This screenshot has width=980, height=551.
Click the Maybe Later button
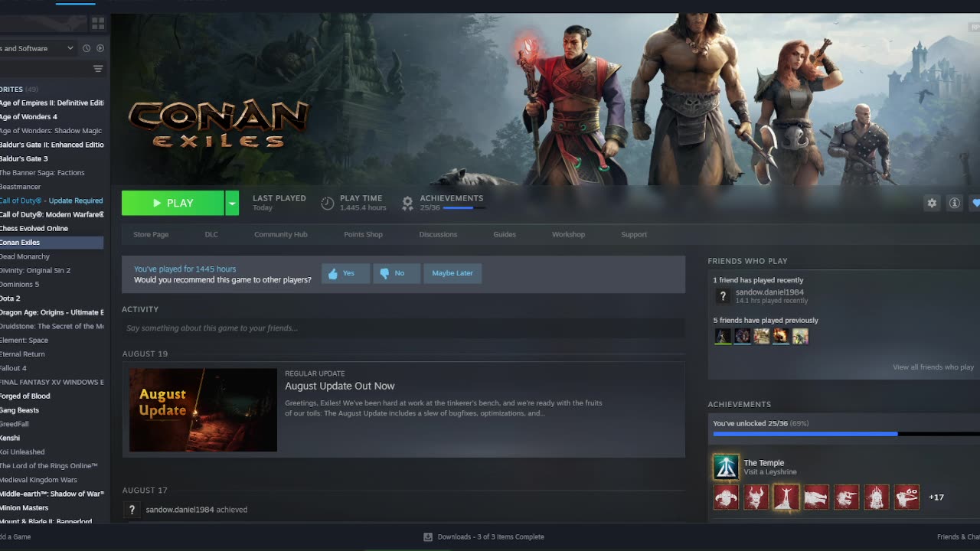click(452, 273)
